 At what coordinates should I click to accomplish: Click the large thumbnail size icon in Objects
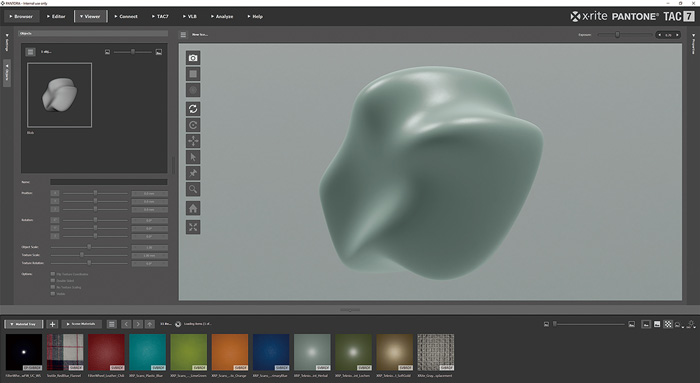pyautogui.click(x=159, y=52)
